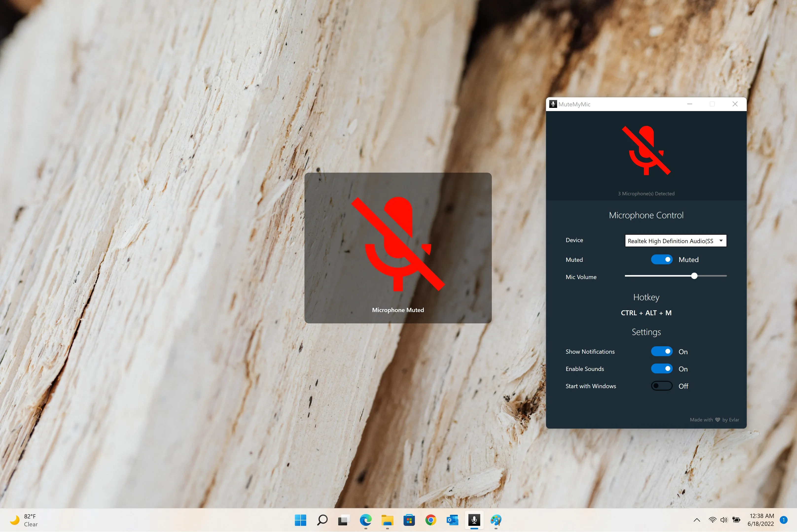
Task: Open the Windows Start menu
Action: [300, 520]
